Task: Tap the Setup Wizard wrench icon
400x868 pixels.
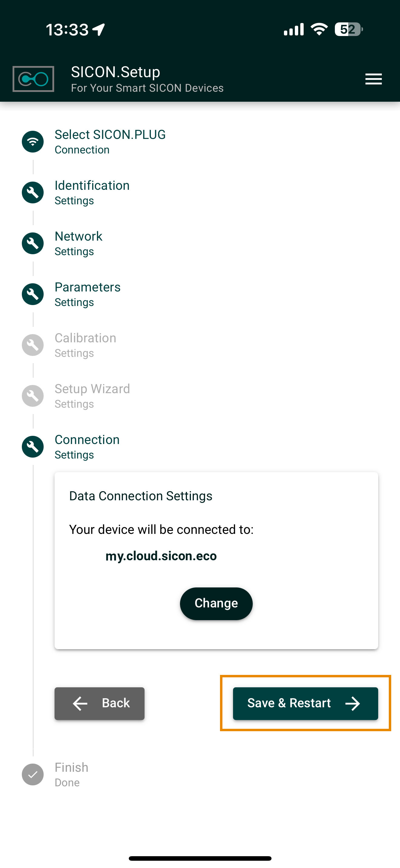Action: (x=33, y=396)
